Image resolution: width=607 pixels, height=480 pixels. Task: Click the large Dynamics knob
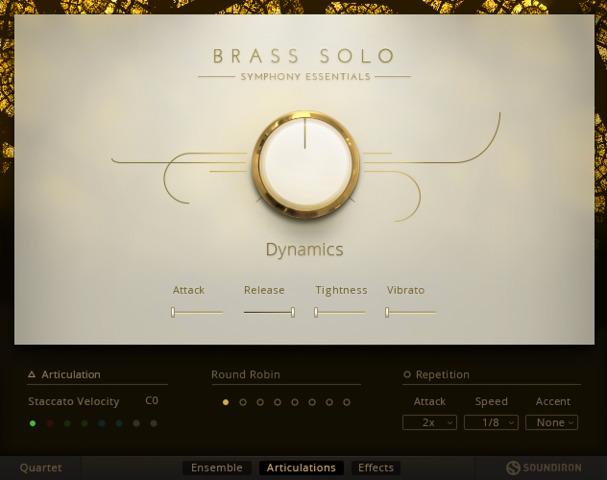305,165
